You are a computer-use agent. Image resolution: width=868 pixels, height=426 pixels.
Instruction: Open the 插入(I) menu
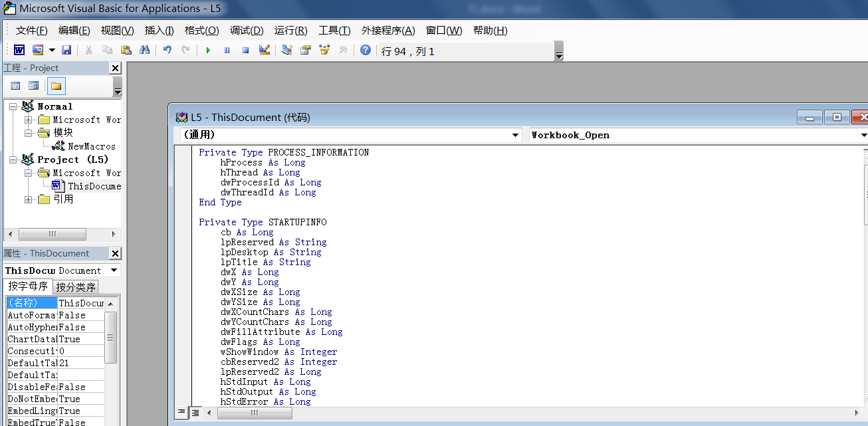[160, 31]
